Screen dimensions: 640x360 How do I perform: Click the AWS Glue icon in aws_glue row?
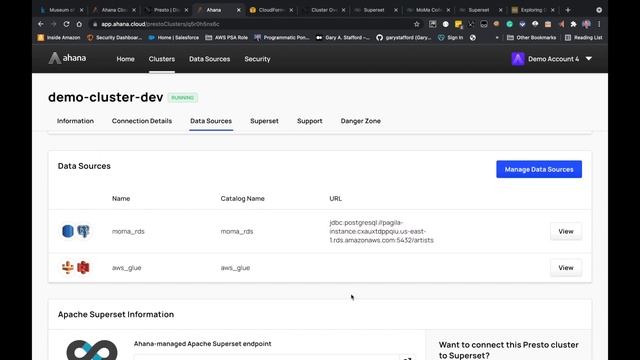tap(68, 267)
